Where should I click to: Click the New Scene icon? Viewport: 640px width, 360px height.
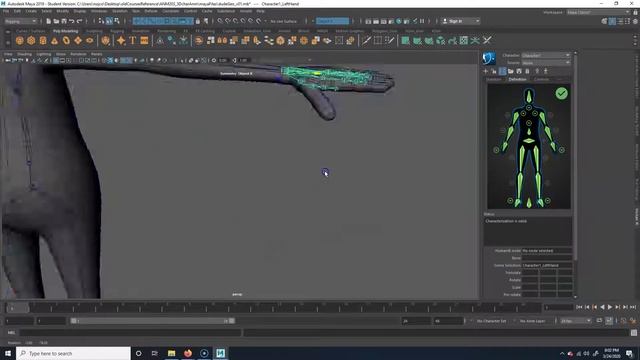(x=49, y=21)
